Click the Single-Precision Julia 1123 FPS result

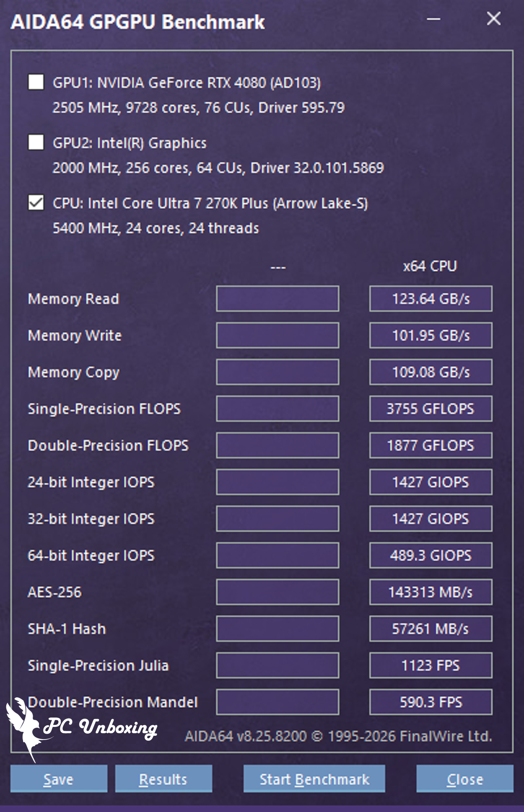pos(431,665)
